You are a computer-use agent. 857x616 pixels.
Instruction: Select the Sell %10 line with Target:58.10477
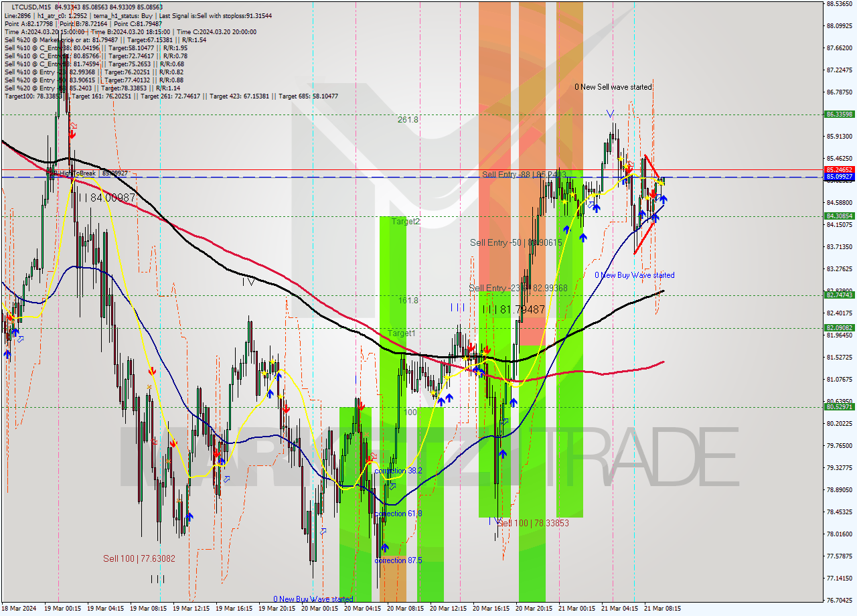(96, 48)
